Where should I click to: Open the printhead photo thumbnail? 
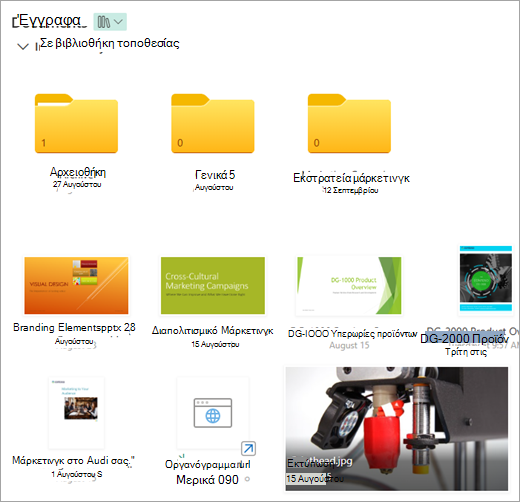[x=397, y=429]
